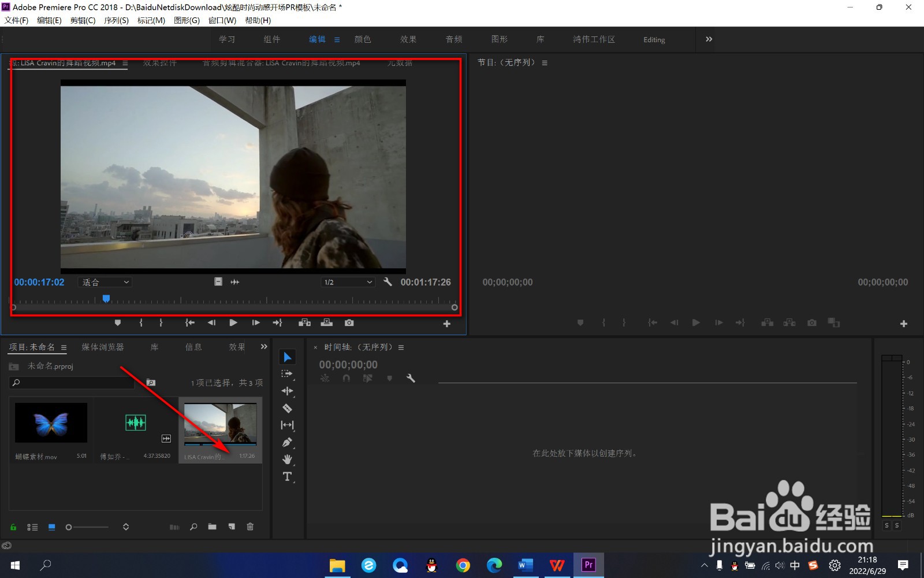
Task: Toggle nest sequence insert mode in timeline
Action: [x=325, y=378]
